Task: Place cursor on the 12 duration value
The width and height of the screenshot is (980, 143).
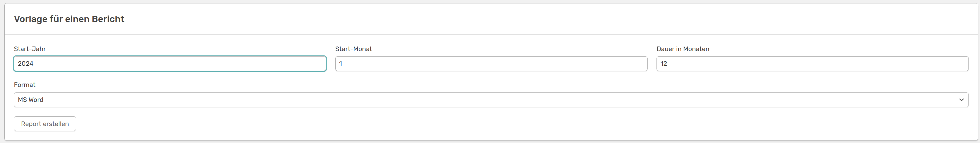Action: 664,64
